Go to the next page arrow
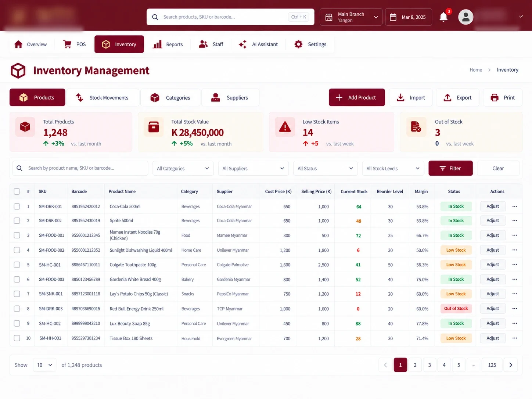This screenshot has width=532, height=399. (511, 365)
